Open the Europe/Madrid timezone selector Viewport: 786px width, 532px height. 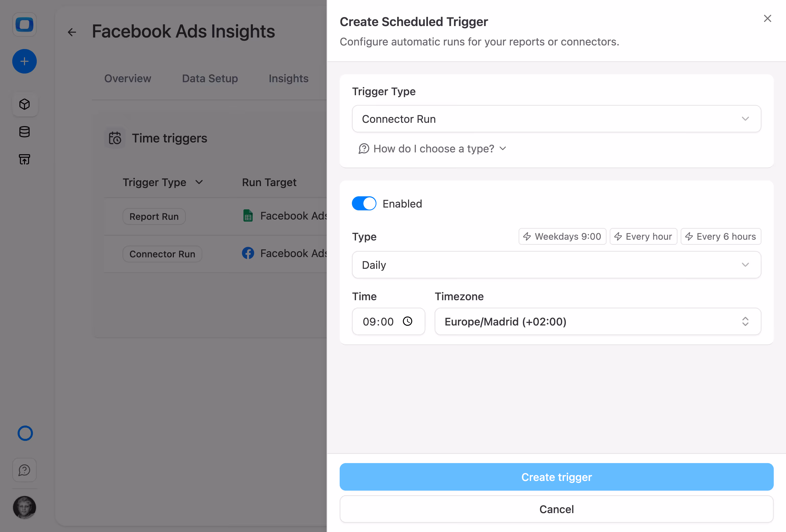click(x=598, y=321)
